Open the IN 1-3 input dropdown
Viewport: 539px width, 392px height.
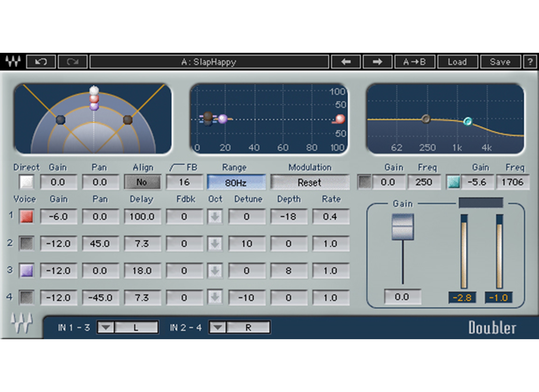coord(106,327)
